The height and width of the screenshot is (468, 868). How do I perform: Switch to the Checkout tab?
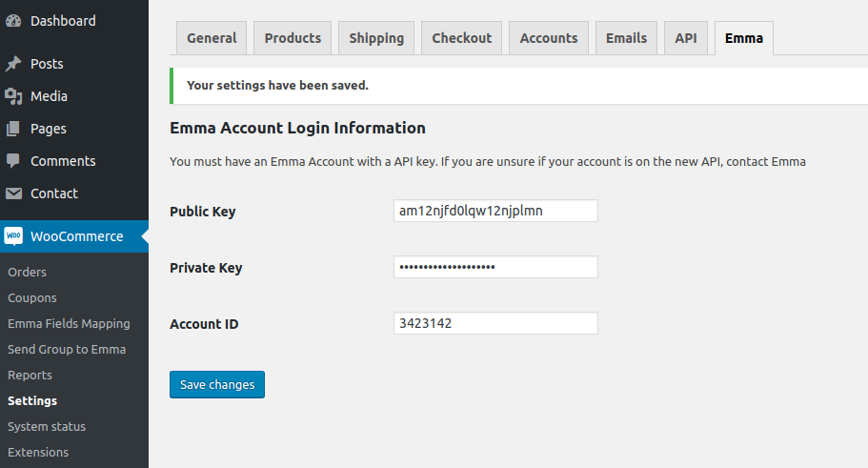(462, 38)
